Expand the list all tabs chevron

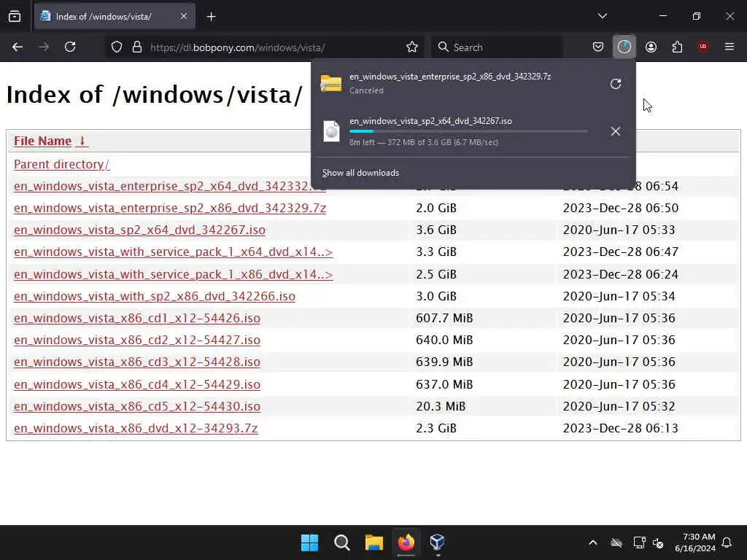click(x=602, y=16)
